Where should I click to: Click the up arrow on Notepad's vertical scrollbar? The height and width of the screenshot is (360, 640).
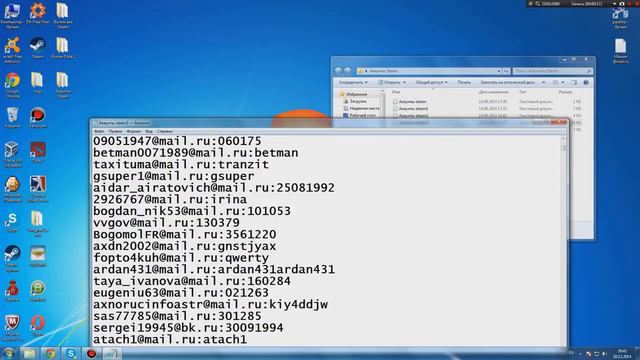(x=563, y=139)
